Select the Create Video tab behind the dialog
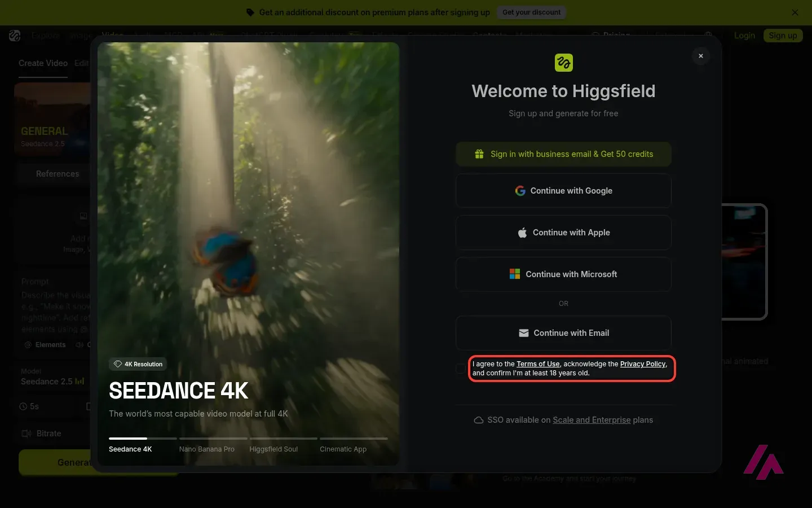 point(43,63)
